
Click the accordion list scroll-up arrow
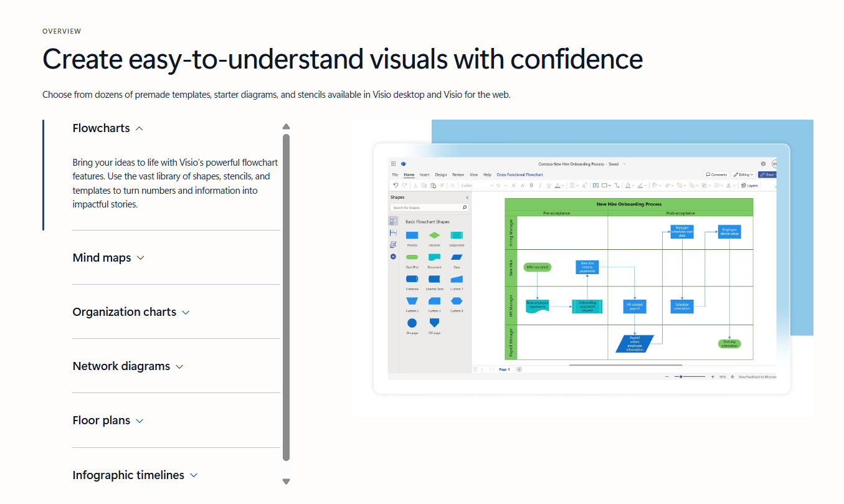pyautogui.click(x=286, y=126)
